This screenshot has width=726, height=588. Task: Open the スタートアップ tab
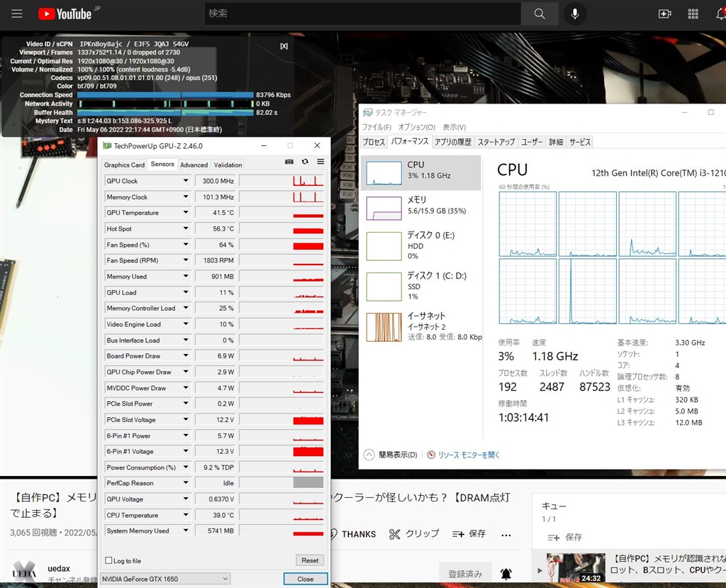[x=496, y=142]
